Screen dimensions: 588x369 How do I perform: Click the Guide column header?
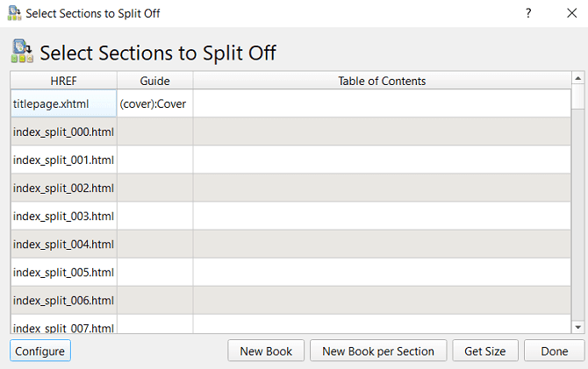point(154,81)
